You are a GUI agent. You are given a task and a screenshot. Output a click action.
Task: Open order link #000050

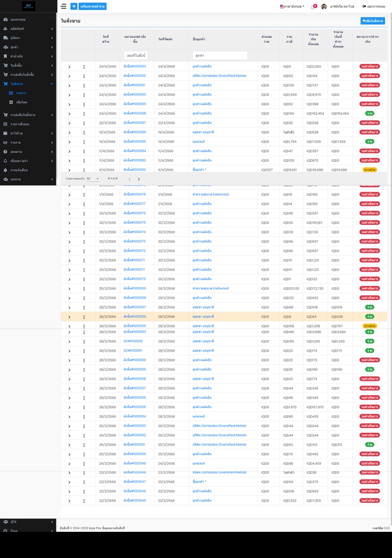click(x=135, y=454)
